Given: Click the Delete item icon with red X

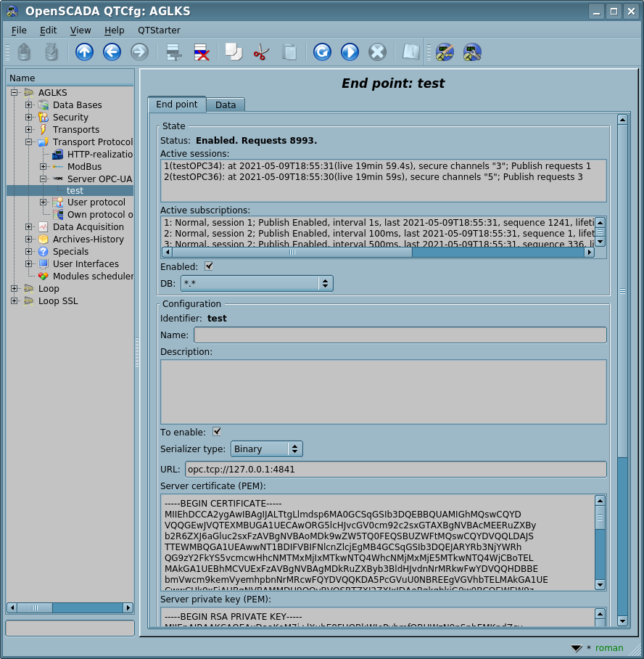Looking at the screenshot, I should click(202, 52).
